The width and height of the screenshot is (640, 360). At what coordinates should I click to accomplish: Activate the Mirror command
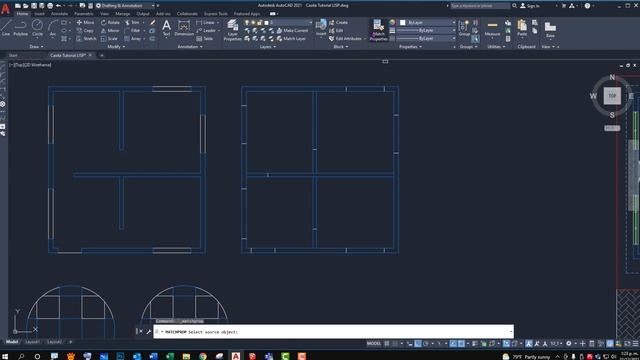tap(110, 31)
